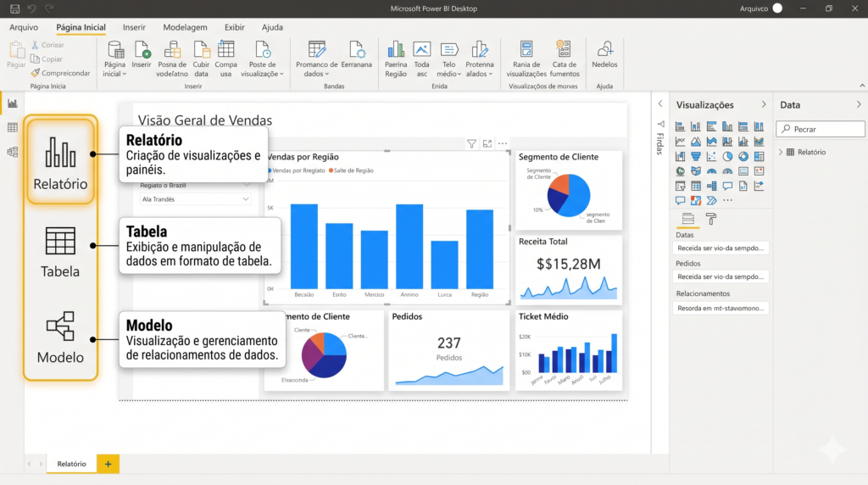Open the Model view from left sidebar icon
868x485 pixels.
(12, 152)
